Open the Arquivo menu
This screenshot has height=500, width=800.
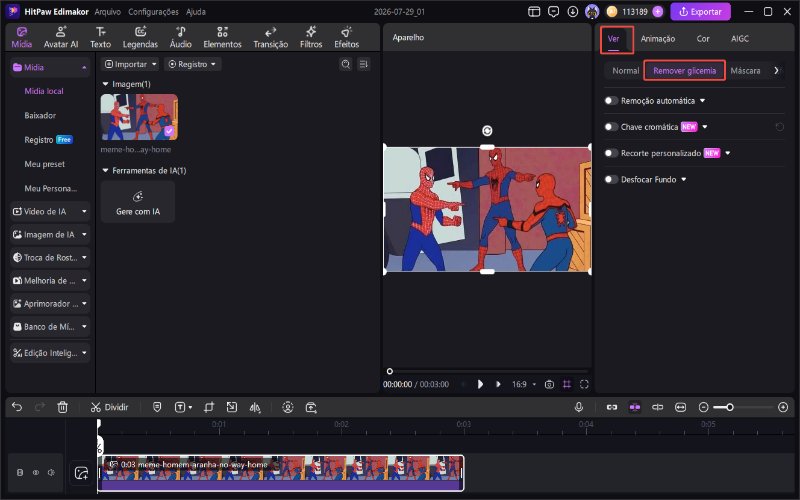108,12
